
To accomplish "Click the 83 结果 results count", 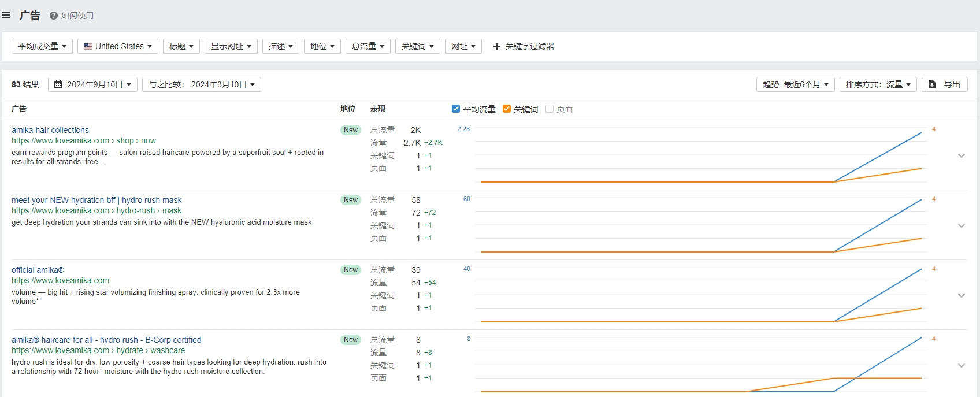I will pyautogui.click(x=25, y=84).
